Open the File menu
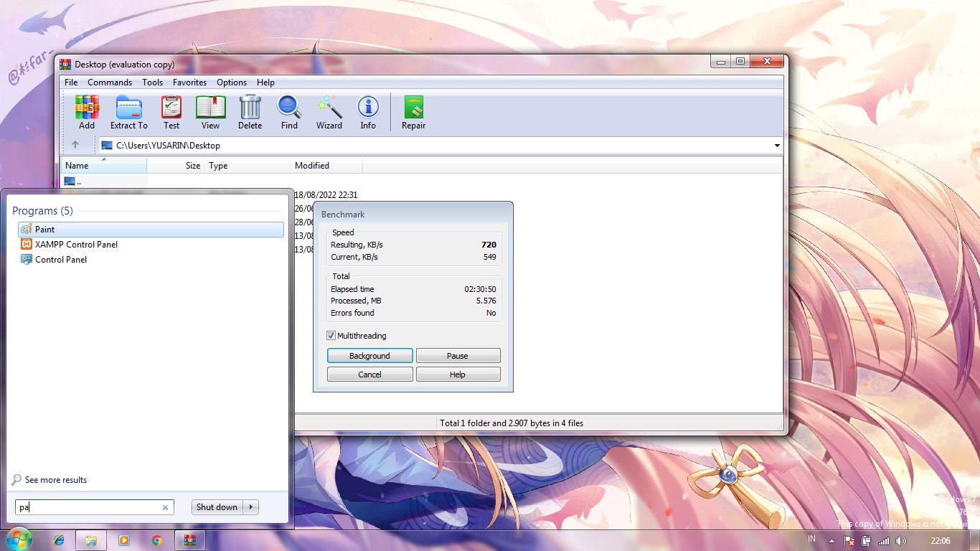The width and height of the screenshot is (980, 551). coord(71,83)
